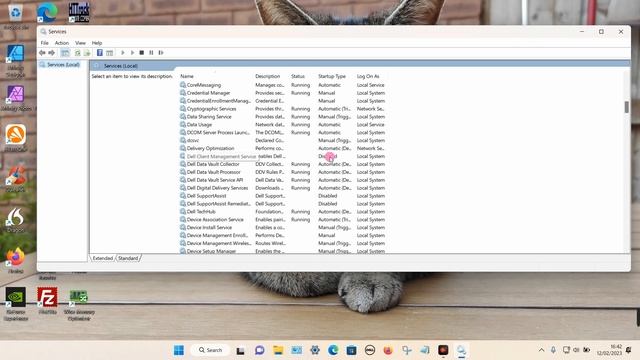Select the Data Sharing Service row
The image size is (640, 360).
(x=282, y=117)
